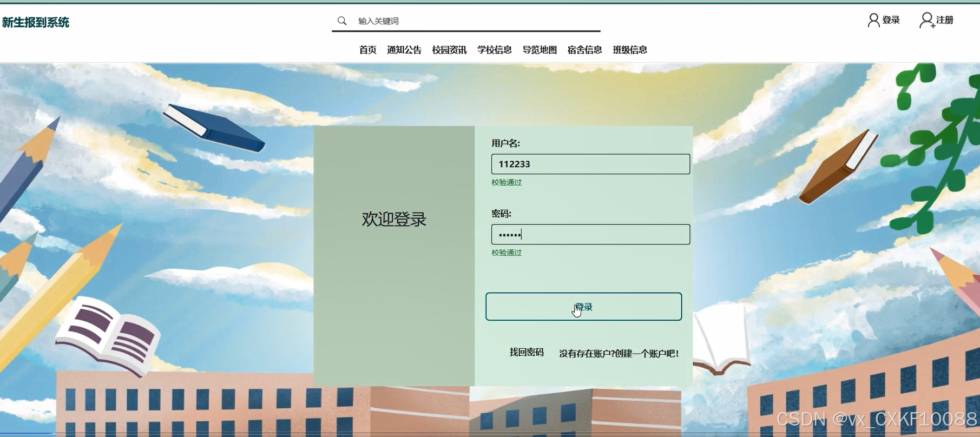980x437 pixels.
Task: Click the 欢迎登录 heading
Action: 394,219
